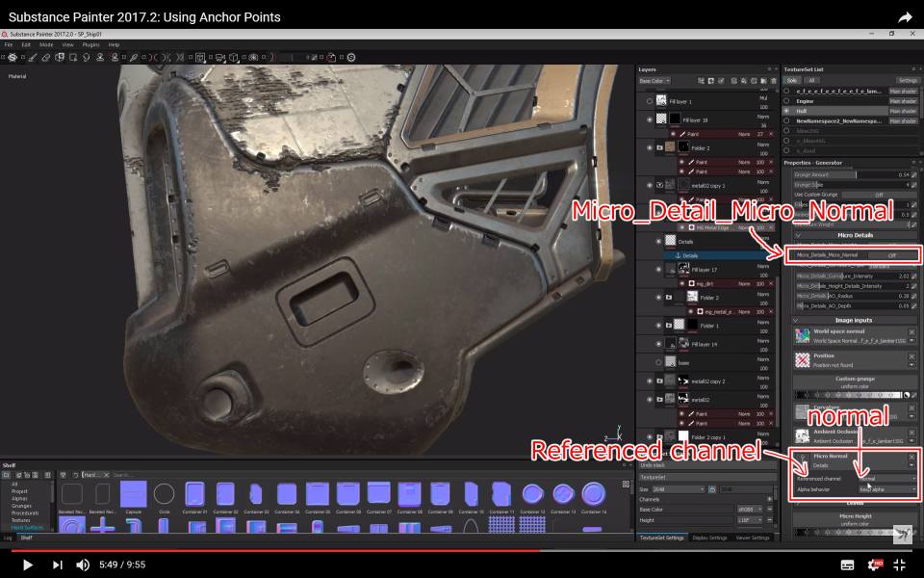This screenshot has height=578, width=924.
Task: Remove the Hard Surfaces search filter tag
Action: coord(107,475)
